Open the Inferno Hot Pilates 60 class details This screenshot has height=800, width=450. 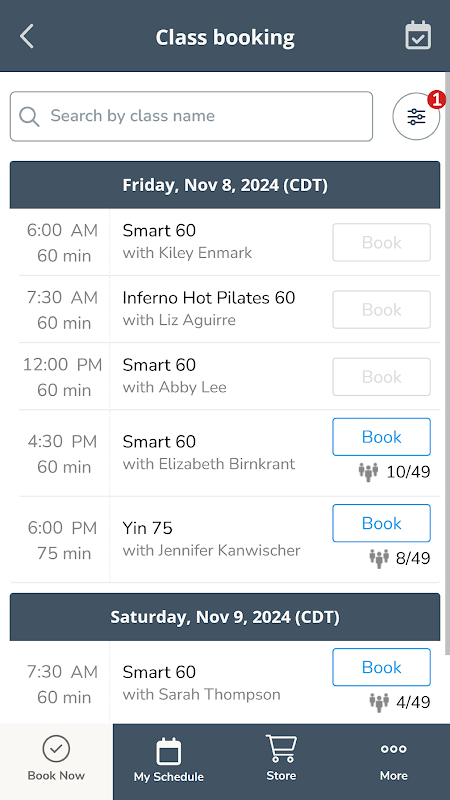209,298
